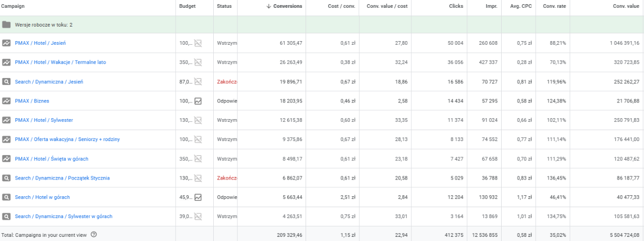Click the folder icon for Wersje robocze
Screen dimensions: 644x241
coord(6,24)
